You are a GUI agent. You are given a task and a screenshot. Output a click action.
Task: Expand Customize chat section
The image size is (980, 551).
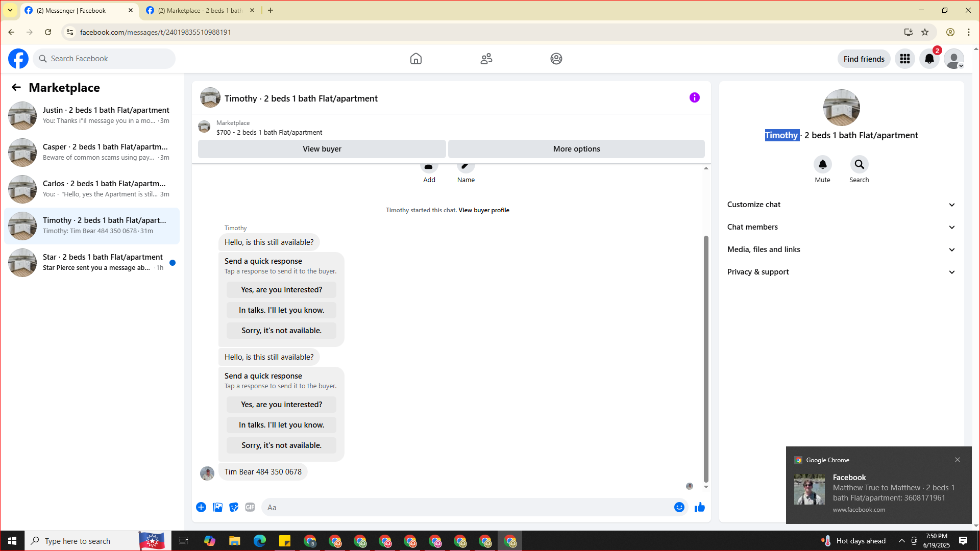coord(841,205)
